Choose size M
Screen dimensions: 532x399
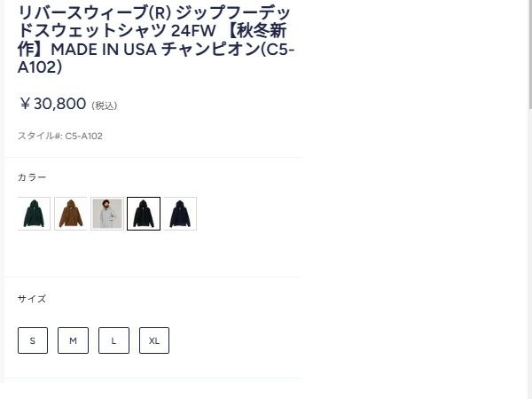pyautogui.click(x=73, y=340)
